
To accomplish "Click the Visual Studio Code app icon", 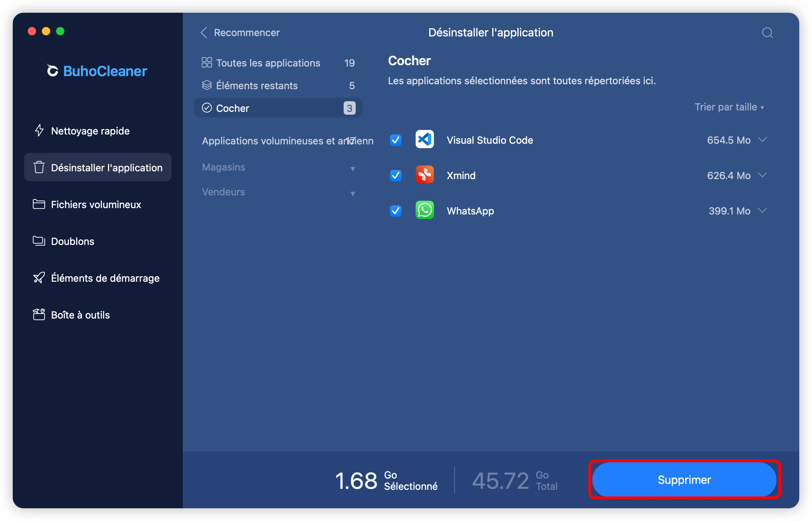I will (x=425, y=139).
